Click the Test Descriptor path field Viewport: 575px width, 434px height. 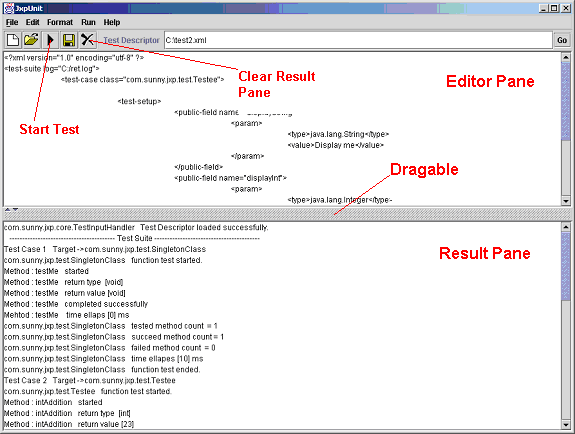pyautogui.click(x=358, y=40)
